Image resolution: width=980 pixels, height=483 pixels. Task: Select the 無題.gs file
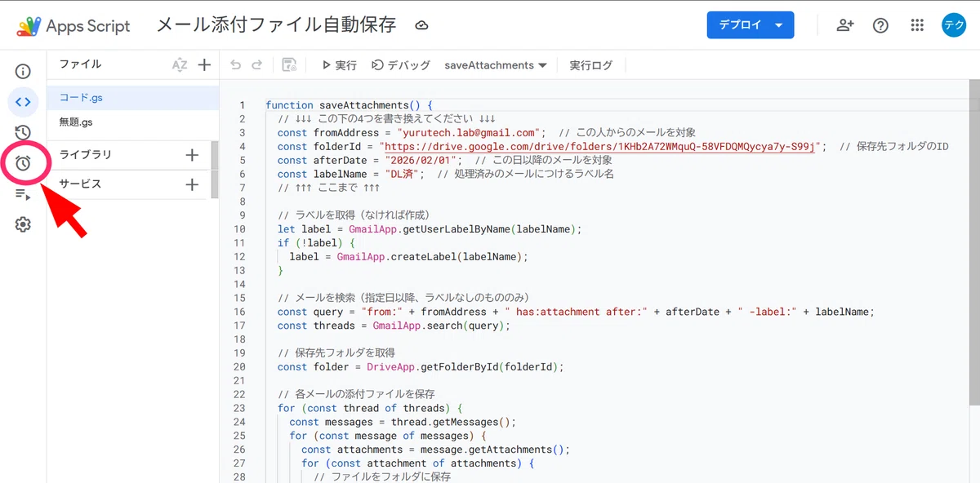coord(133,122)
